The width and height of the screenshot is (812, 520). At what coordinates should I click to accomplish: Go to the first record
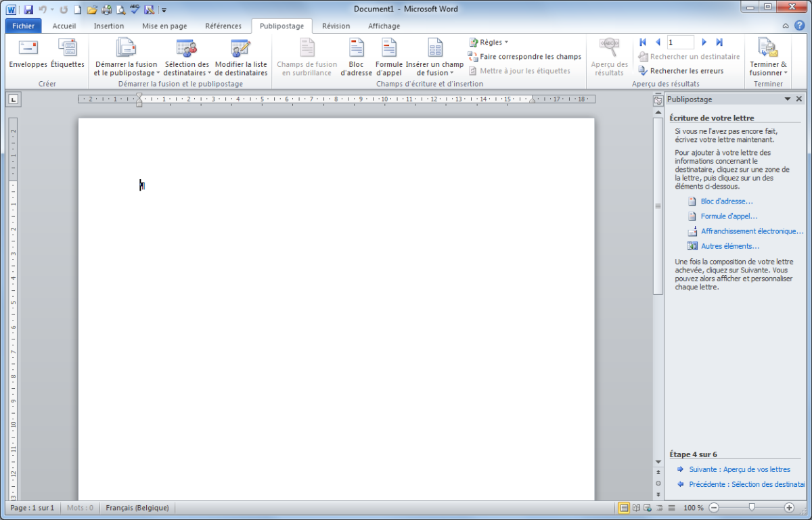[643, 42]
